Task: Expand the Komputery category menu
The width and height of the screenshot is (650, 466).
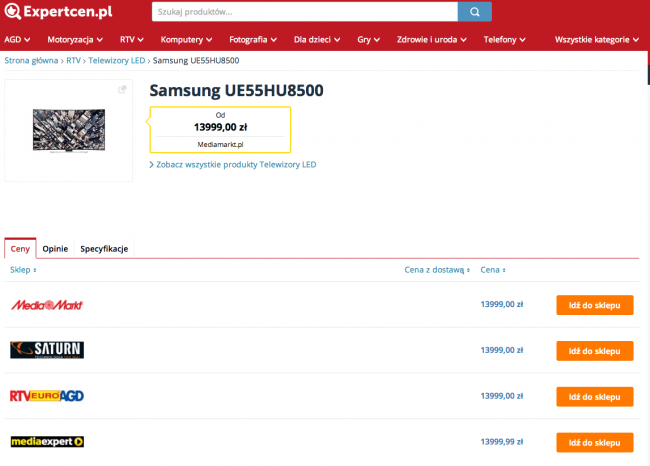Action: click(x=186, y=40)
